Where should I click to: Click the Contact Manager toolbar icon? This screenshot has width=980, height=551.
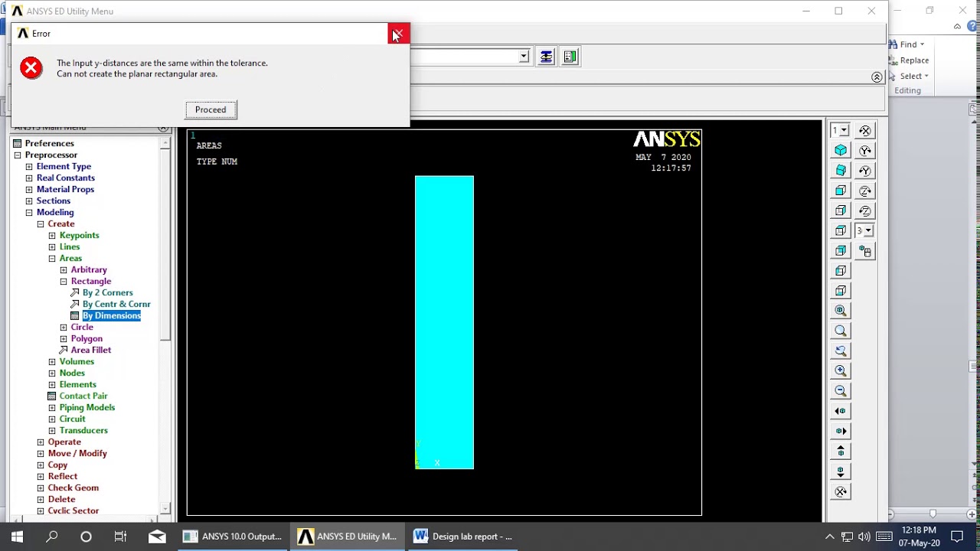coord(570,57)
